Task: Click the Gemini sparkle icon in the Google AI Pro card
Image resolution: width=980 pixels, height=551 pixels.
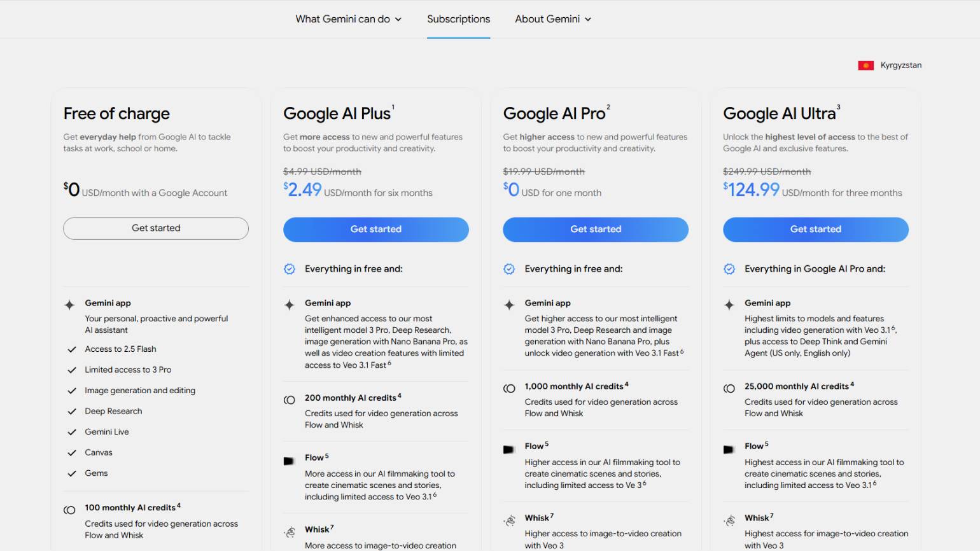Action: click(x=509, y=305)
